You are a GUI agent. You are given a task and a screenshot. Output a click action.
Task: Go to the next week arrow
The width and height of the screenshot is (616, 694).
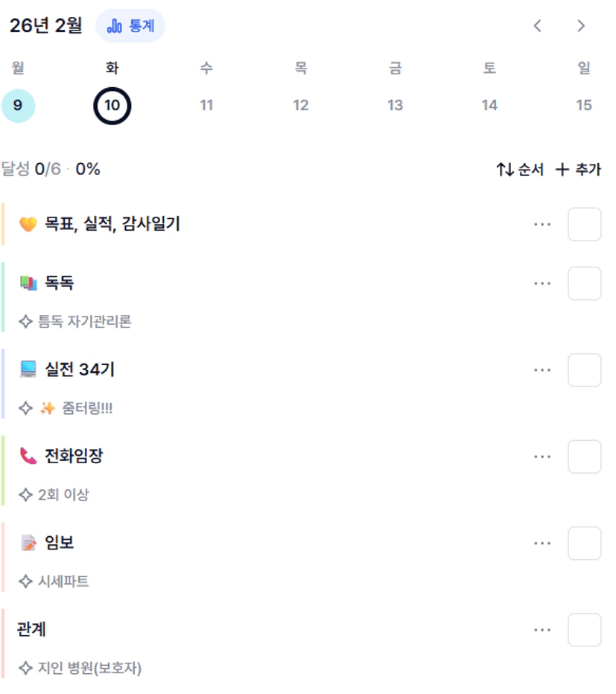(x=581, y=26)
